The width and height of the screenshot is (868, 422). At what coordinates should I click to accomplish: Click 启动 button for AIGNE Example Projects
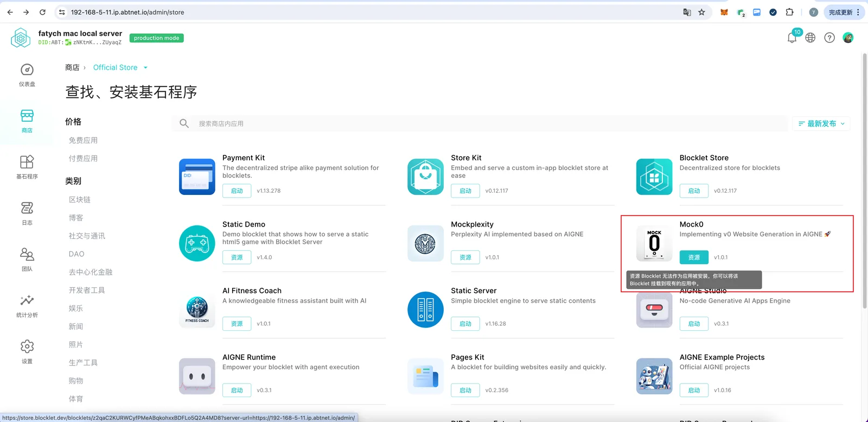[x=694, y=390]
